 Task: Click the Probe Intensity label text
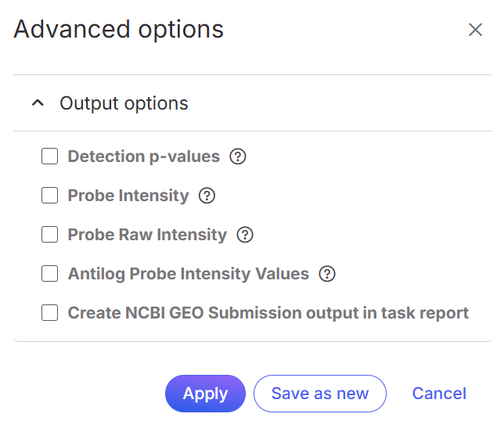point(128,196)
